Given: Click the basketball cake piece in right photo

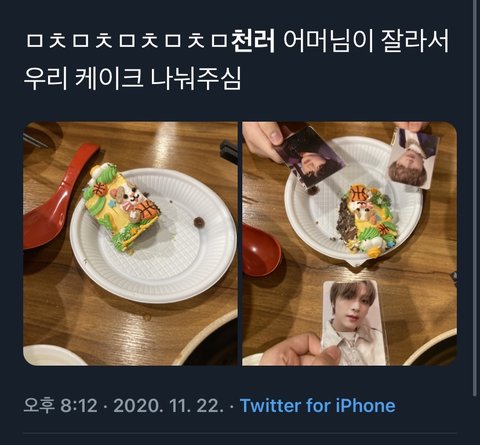Looking at the screenshot, I should (368, 221).
